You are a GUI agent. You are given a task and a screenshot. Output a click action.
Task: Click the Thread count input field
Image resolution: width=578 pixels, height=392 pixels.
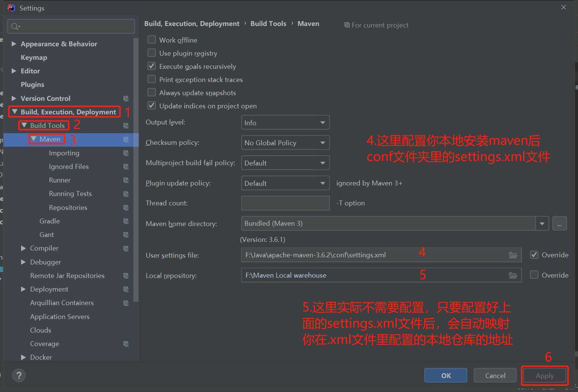285,203
